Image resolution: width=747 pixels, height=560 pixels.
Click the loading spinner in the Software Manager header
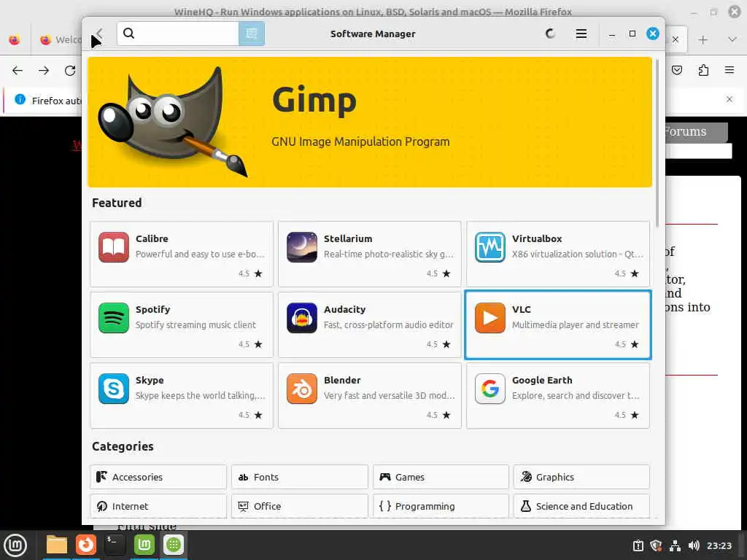coord(550,34)
